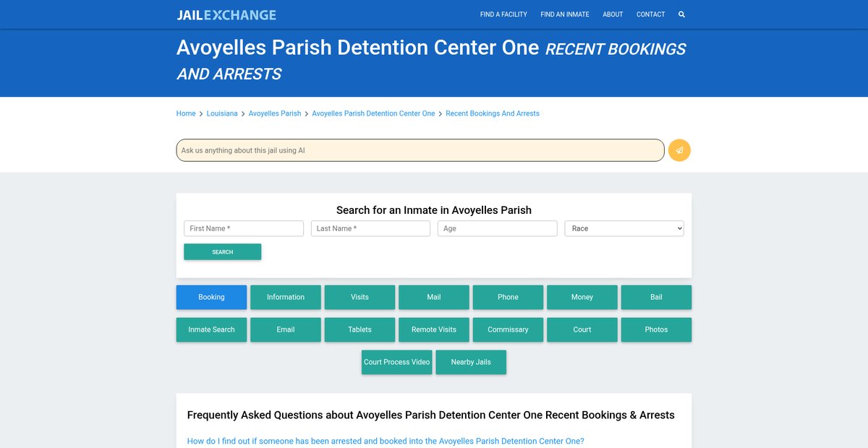This screenshot has width=868, height=448.
Task: Open Avoyelles Parish breadcrumb link
Action: (x=275, y=113)
